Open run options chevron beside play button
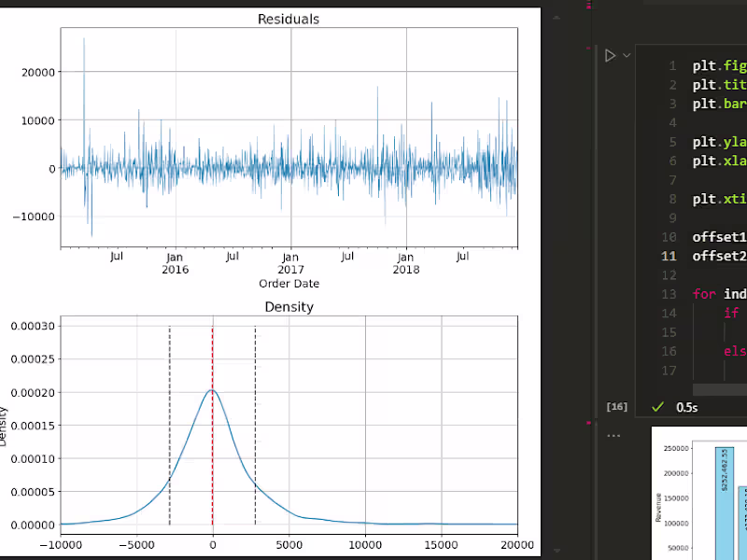 coord(627,56)
